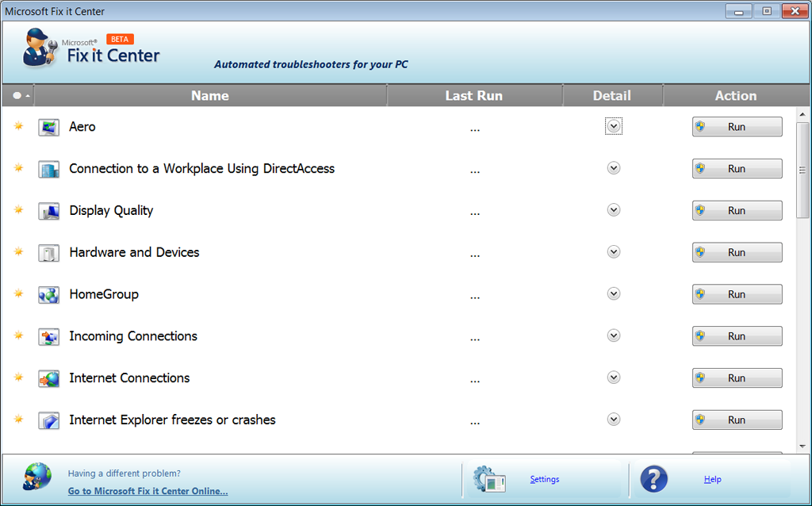
Task: Close the Microsoft Fix it Center window
Action: tap(795, 11)
